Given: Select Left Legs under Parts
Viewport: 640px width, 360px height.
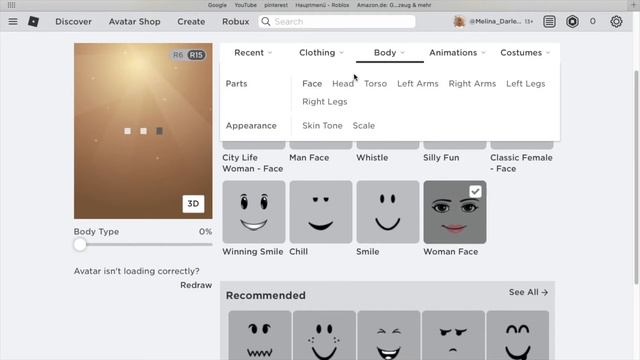Looking at the screenshot, I should [x=525, y=84].
